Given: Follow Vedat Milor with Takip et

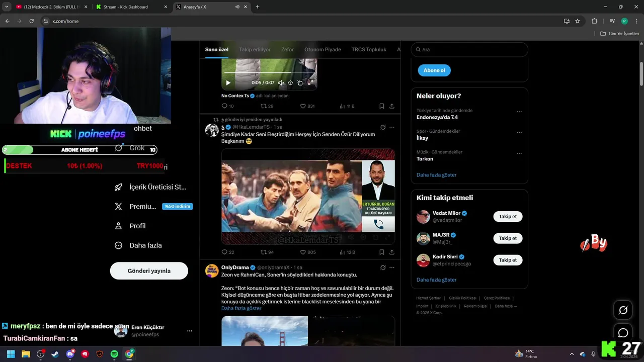Looking at the screenshot, I should click(x=508, y=217).
